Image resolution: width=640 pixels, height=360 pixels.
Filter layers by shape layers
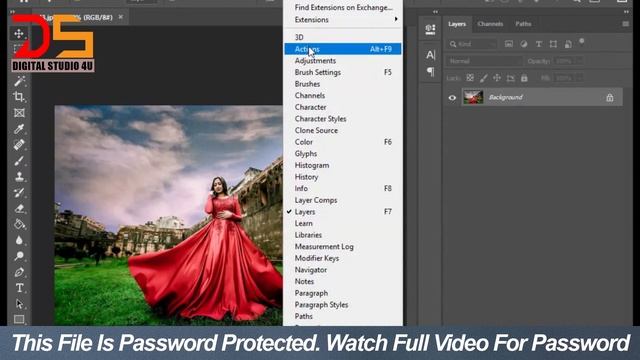(553, 44)
